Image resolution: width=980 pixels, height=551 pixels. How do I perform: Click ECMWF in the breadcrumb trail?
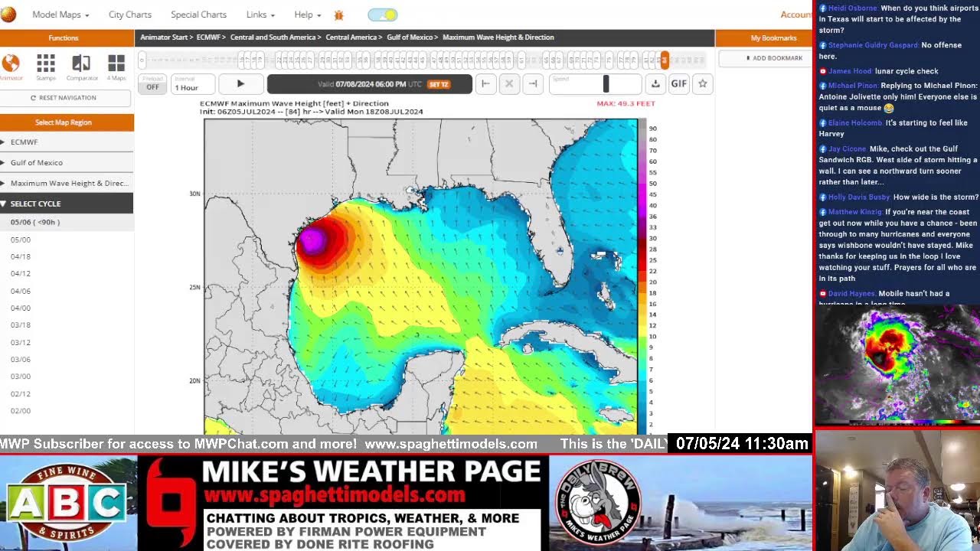click(x=207, y=37)
